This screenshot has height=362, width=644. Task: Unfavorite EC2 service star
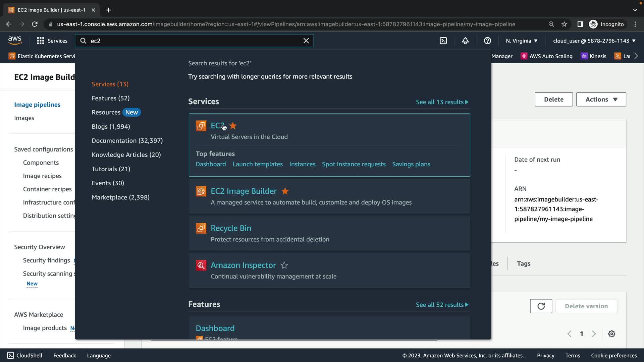pos(233,126)
